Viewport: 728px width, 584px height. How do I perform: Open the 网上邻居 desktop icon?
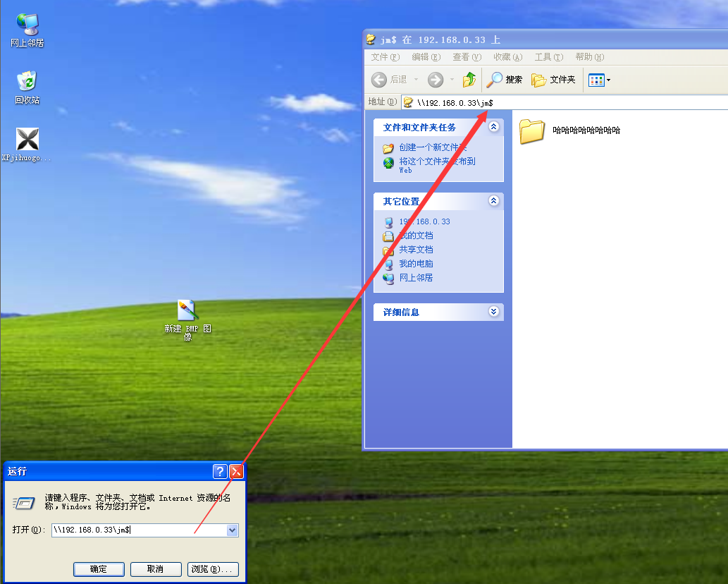click(27, 30)
